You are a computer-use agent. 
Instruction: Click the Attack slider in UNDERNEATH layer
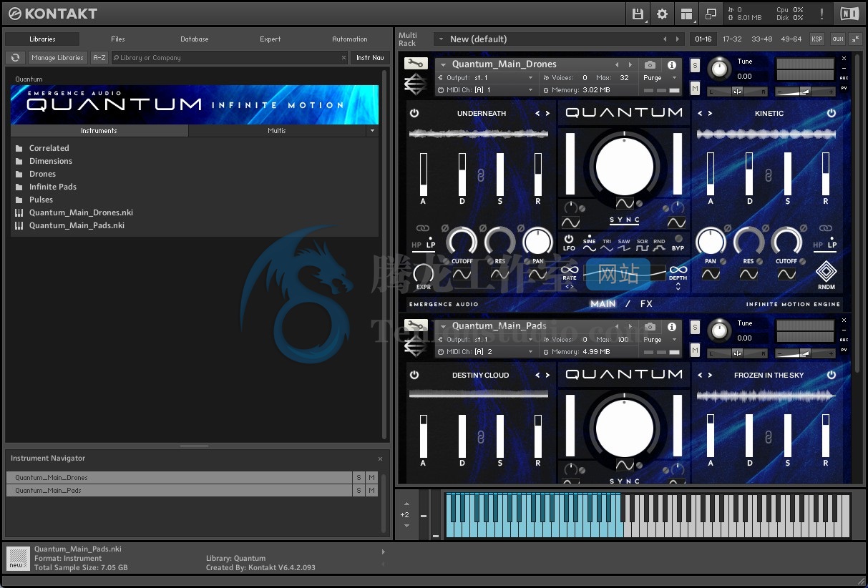[424, 174]
